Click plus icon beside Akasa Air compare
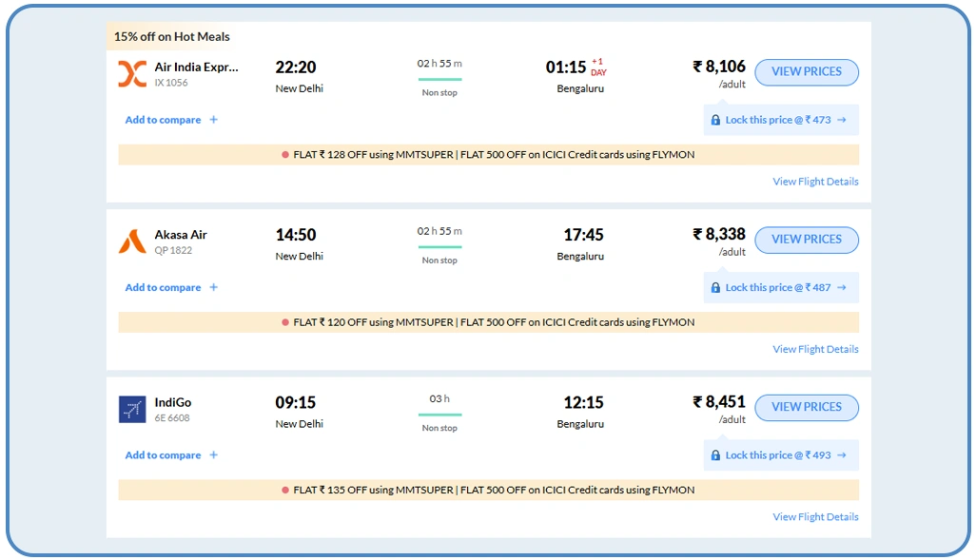Viewport: 976px width, 560px height. [213, 287]
